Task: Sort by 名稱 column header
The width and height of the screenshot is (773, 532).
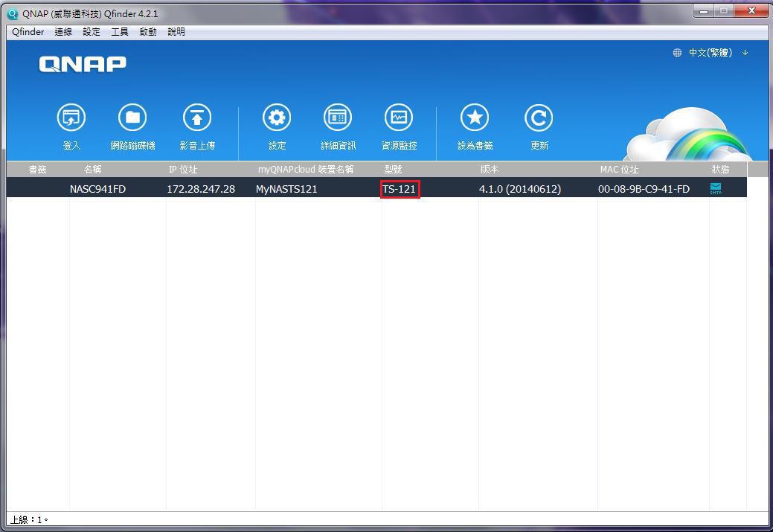Action: [x=93, y=170]
